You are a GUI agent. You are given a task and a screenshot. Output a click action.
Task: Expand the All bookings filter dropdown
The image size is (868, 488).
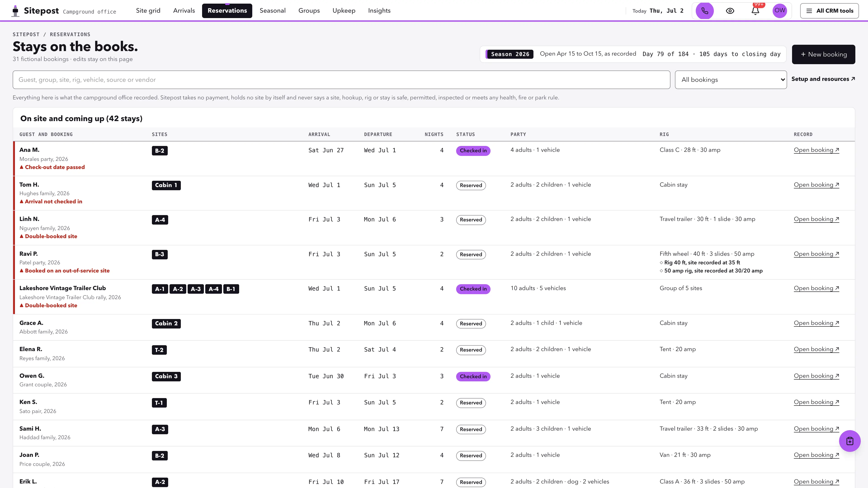click(731, 80)
